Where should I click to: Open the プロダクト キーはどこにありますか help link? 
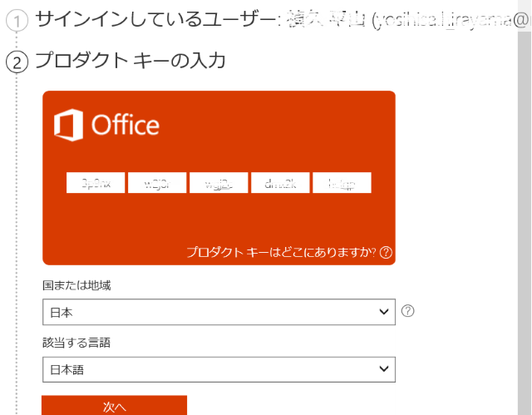[x=281, y=253]
